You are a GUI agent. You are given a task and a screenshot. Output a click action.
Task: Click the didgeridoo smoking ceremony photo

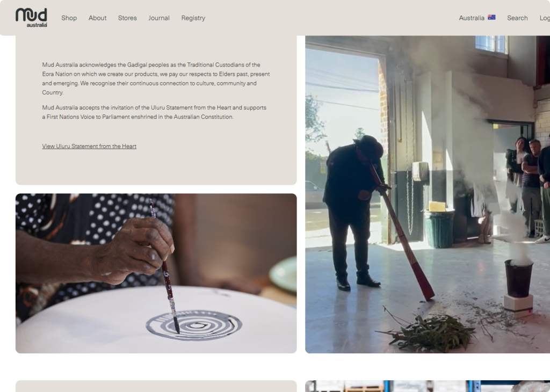coord(428,194)
